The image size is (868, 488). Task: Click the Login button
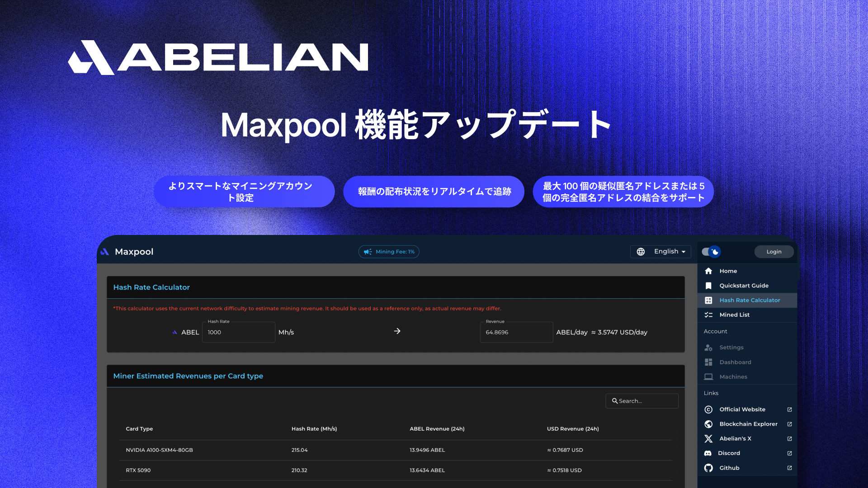coord(774,252)
